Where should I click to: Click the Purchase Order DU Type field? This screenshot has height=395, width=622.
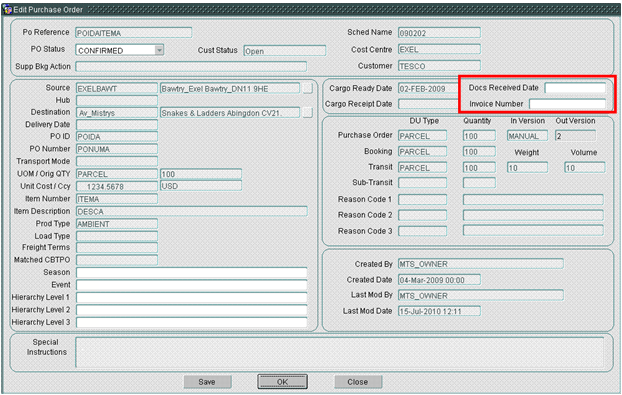coord(422,136)
